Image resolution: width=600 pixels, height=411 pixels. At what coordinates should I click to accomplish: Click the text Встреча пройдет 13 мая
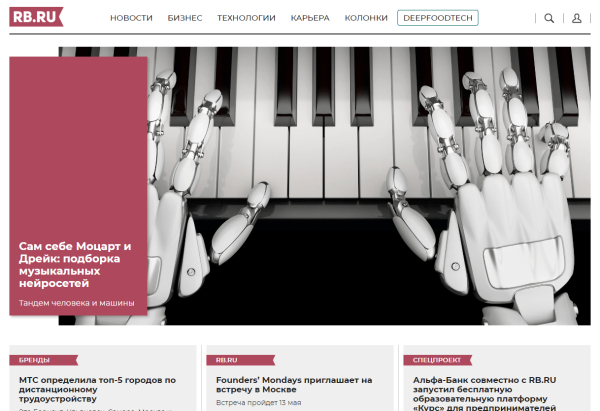click(x=258, y=403)
